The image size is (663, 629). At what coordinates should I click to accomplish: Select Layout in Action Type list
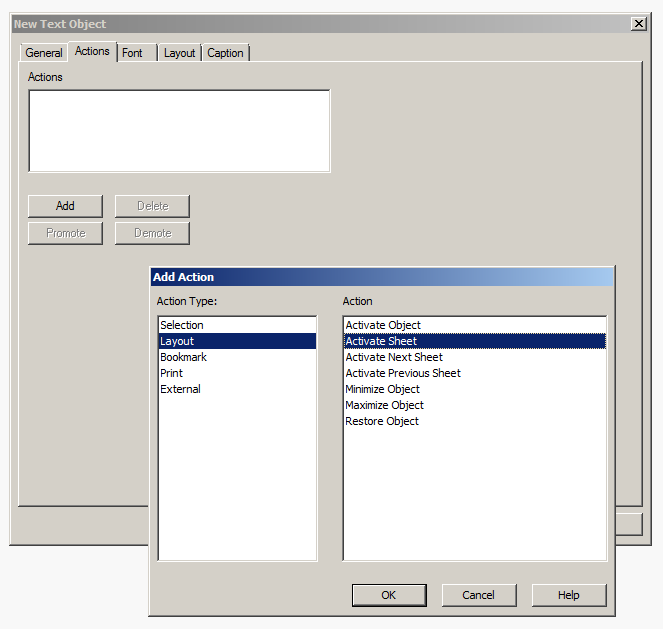pyautogui.click(x=237, y=341)
